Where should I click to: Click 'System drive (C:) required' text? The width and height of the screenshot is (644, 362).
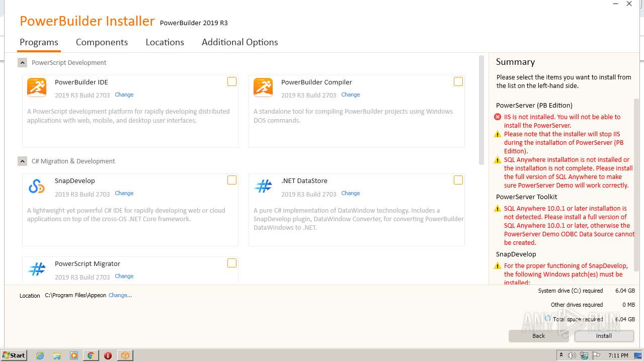[571, 291]
